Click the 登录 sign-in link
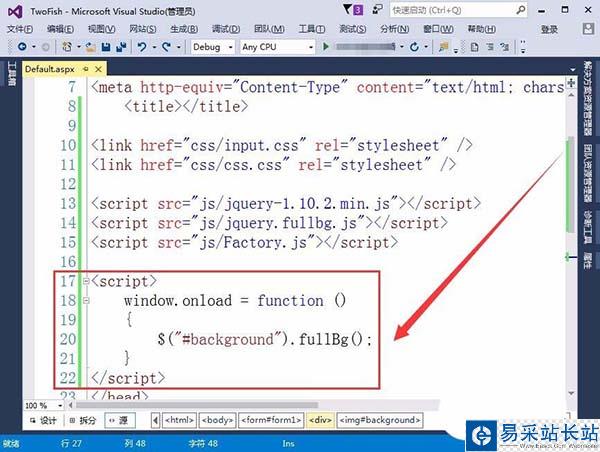Viewport: 600px width, 452px height. click(x=549, y=29)
